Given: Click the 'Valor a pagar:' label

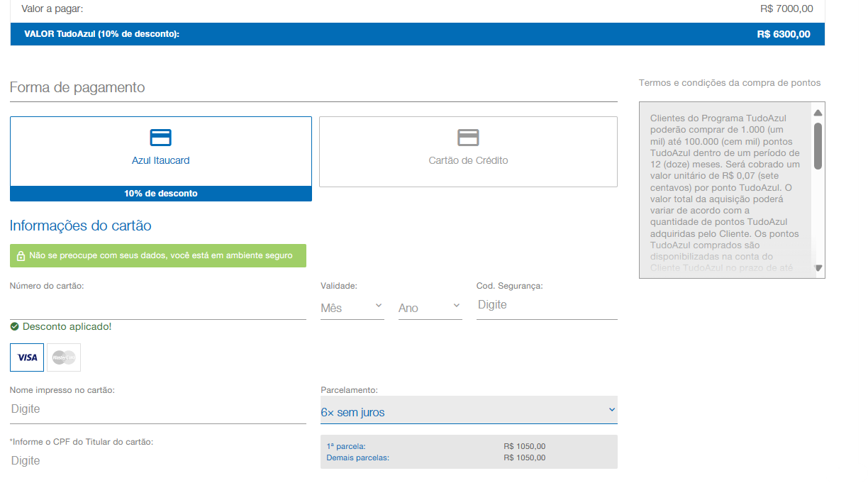Looking at the screenshot, I should point(52,9).
